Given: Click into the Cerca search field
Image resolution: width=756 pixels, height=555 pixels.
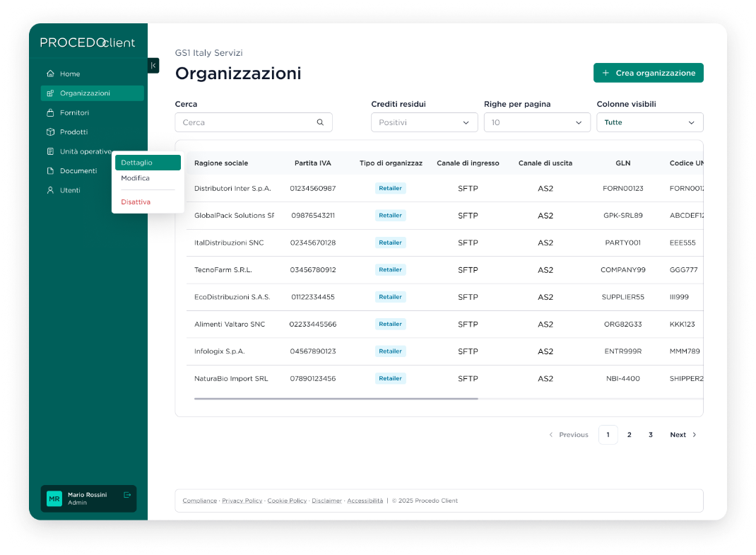Looking at the screenshot, I should point(254,122).
